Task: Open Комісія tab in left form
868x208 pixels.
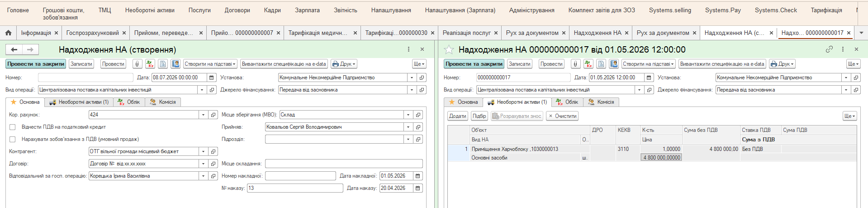Action: pos(163,102)
